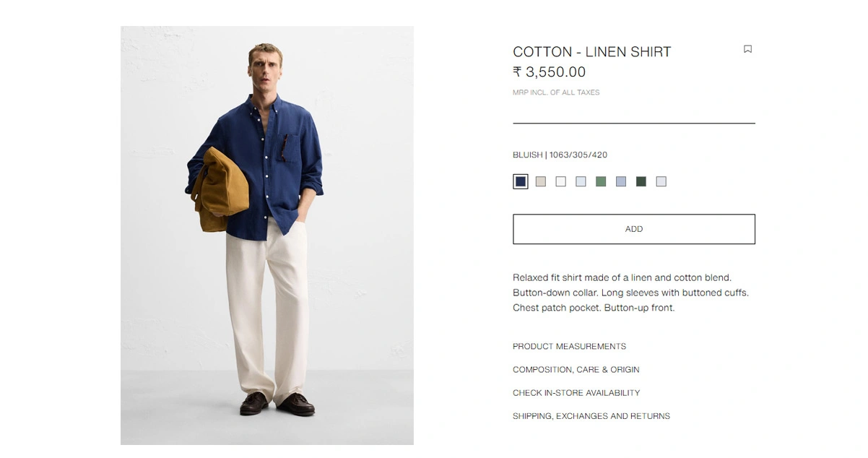This screenshot has width=868, height=458.
Task: Open Composition, Care & Origin details
Action: (576, 370)
